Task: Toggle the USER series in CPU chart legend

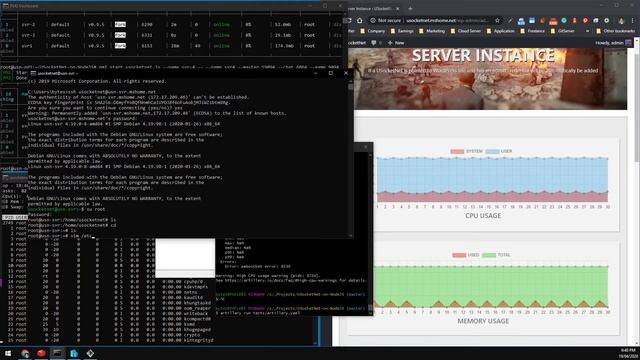Action: pyautogui.click(x=499, y=151)
